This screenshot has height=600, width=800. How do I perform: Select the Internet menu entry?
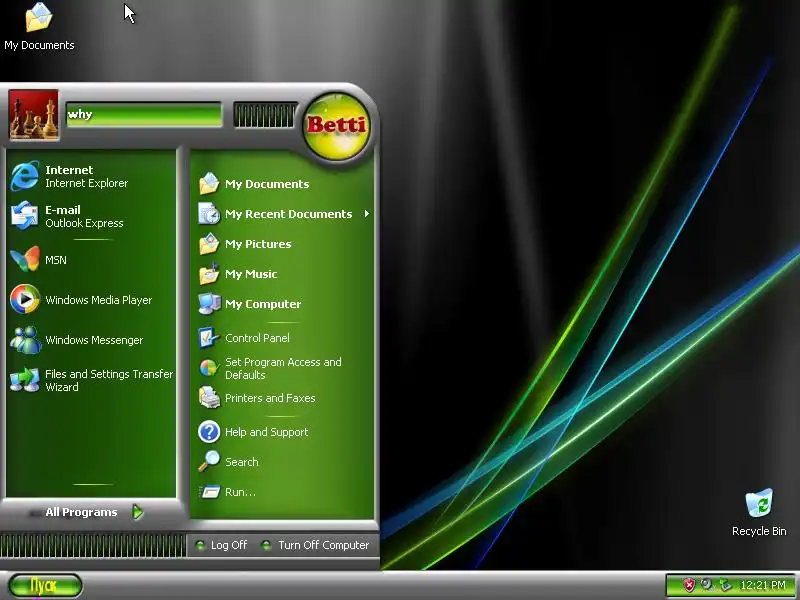92,176
